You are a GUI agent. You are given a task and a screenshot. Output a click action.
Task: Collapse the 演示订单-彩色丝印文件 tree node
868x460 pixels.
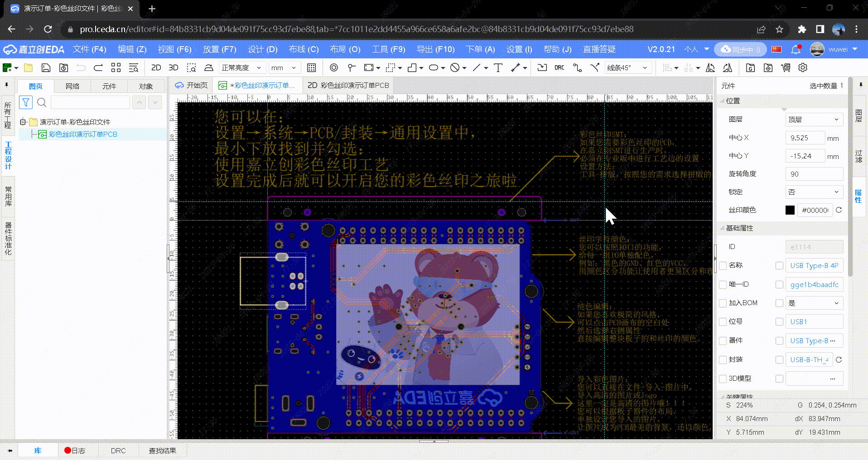coord(23,122)
